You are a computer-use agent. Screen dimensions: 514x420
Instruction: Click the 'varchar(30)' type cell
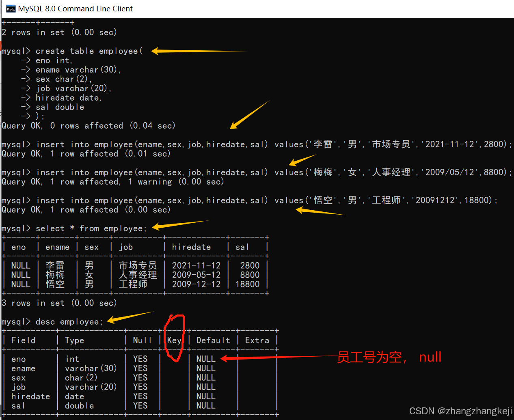[x=91, y=368]
